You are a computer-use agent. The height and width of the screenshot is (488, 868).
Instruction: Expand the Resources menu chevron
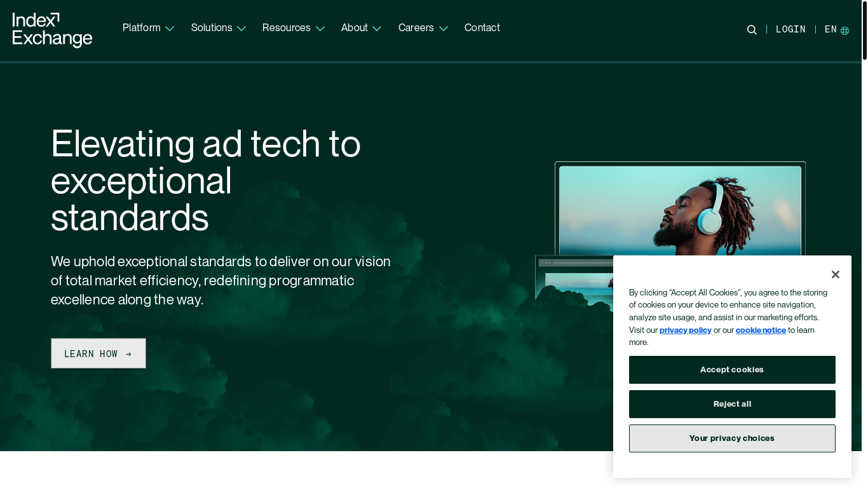click(x=320, y=29)
